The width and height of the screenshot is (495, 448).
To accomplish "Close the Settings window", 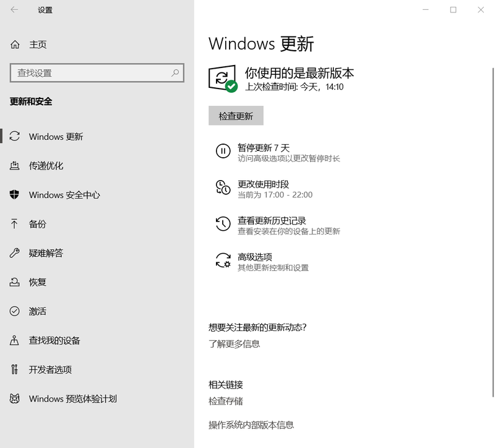I will [481, 10].
